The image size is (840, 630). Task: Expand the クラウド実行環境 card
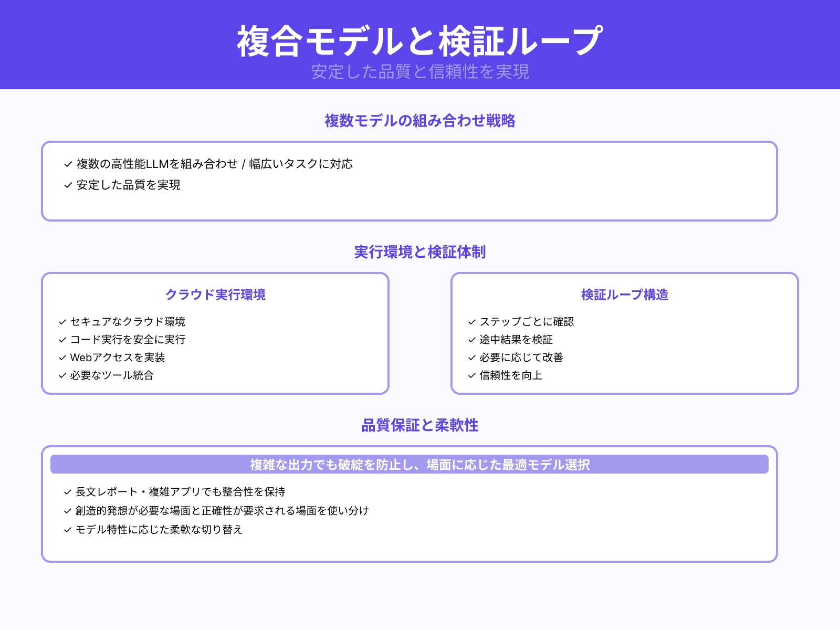click(216, 295)
